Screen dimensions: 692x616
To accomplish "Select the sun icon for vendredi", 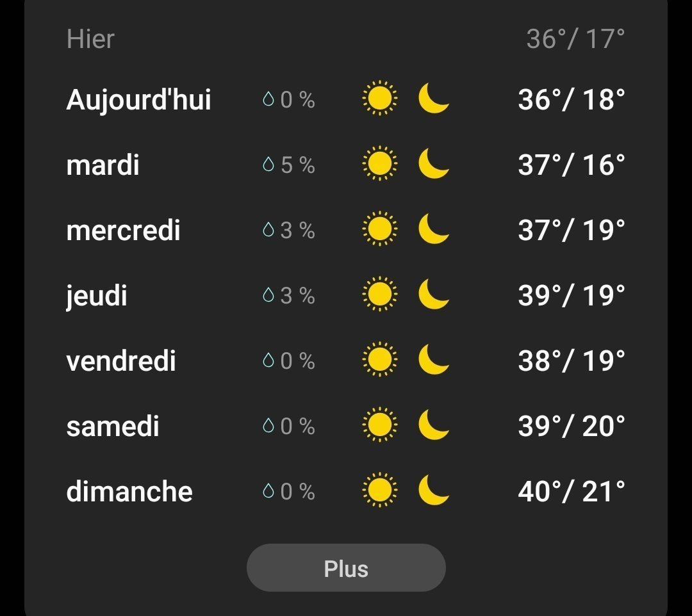I will (379, 359).
